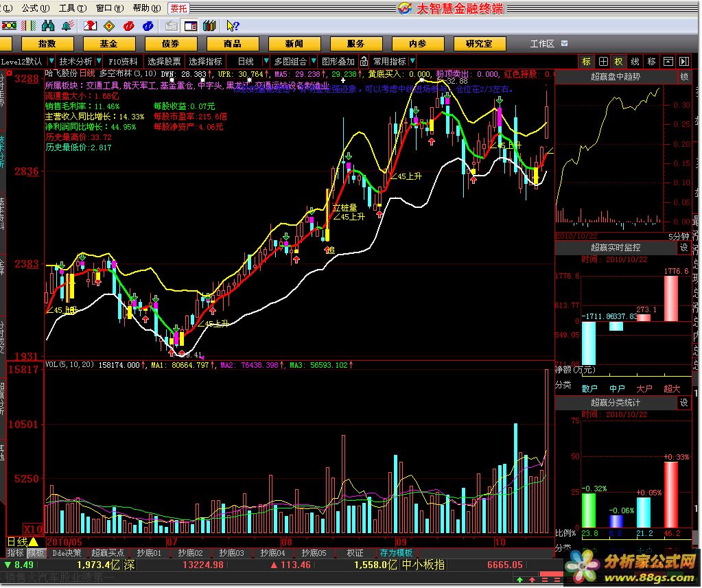Expand the 技术分析 dropdown arrow

pos(99,61)
